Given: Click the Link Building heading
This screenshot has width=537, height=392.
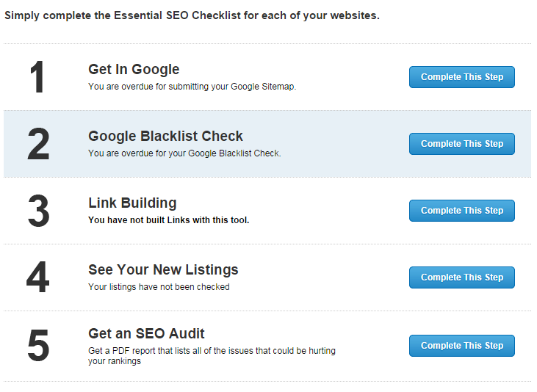Looking at the screenshot, I should (x=132, y=203).
